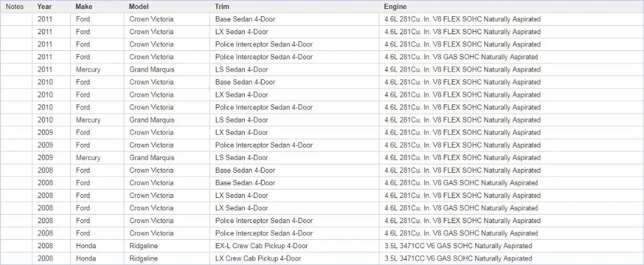Screen dimensions: 644x265
Task: Click V8 FLEX engine in 2009 LX Sedan row
Action: pyautogui.click(x=462, y=133)
